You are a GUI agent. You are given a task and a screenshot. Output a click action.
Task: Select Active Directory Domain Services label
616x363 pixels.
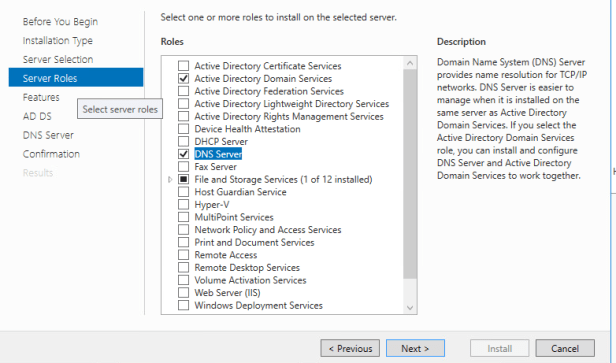[263, 79]
